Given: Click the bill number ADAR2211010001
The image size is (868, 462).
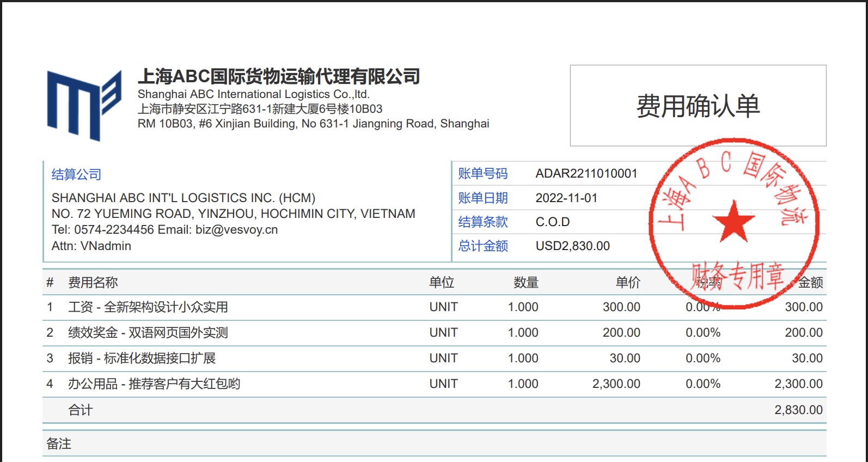Looking at the screenshot, I should [x=586, y=174].
